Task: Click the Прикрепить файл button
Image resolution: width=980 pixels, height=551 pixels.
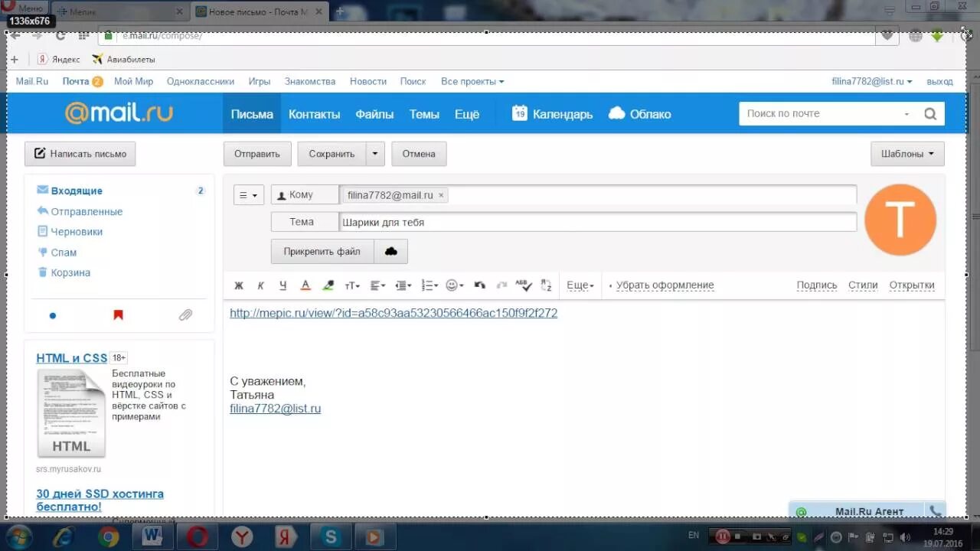Action: pyautogui.click(x=322, y=251)
